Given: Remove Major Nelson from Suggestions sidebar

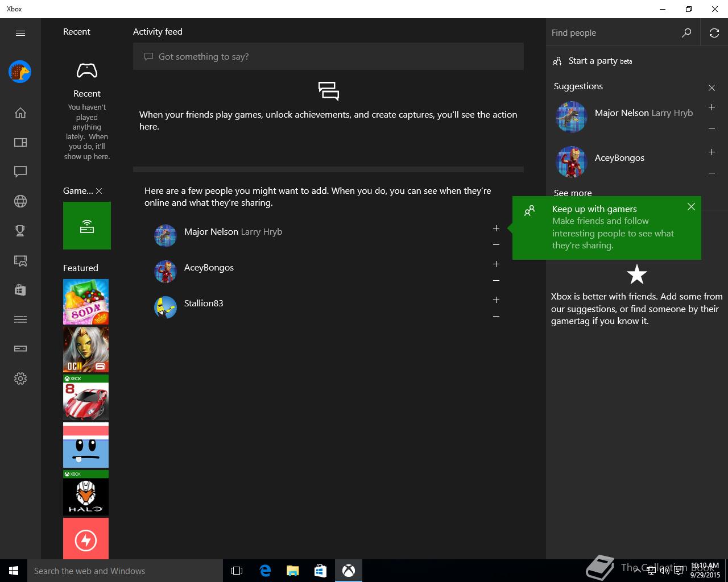Looking at the screenshot, I should [712, 128].
